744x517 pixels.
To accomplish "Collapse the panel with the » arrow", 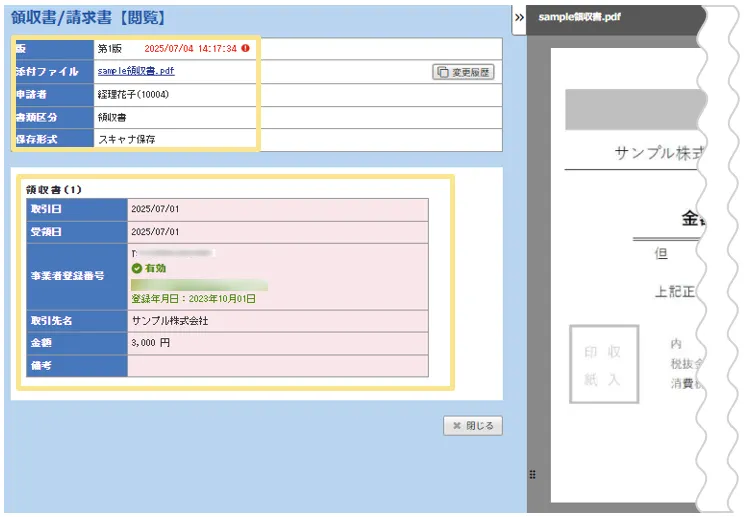I will 519,18.
